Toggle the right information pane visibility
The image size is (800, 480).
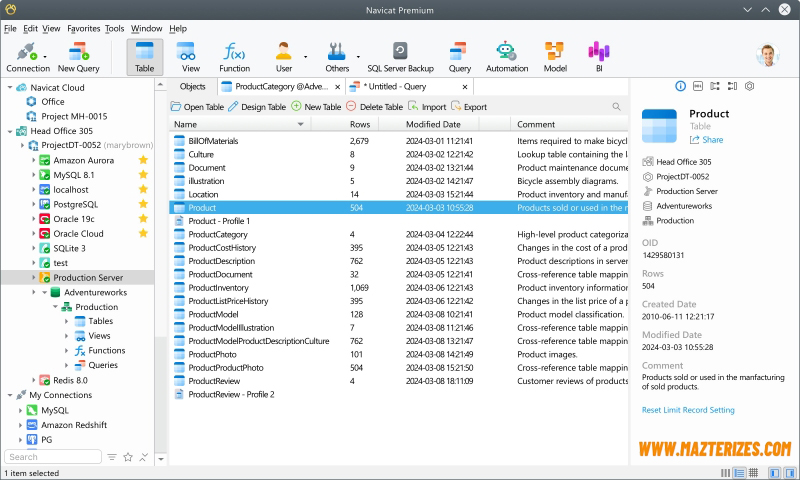(790, 473)
